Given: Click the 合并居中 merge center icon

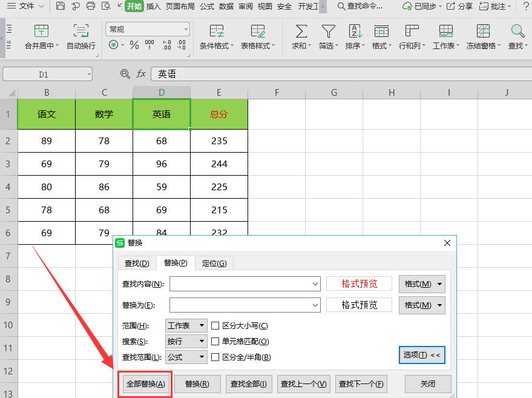Looking at the screenshot, I should [41, 32].
